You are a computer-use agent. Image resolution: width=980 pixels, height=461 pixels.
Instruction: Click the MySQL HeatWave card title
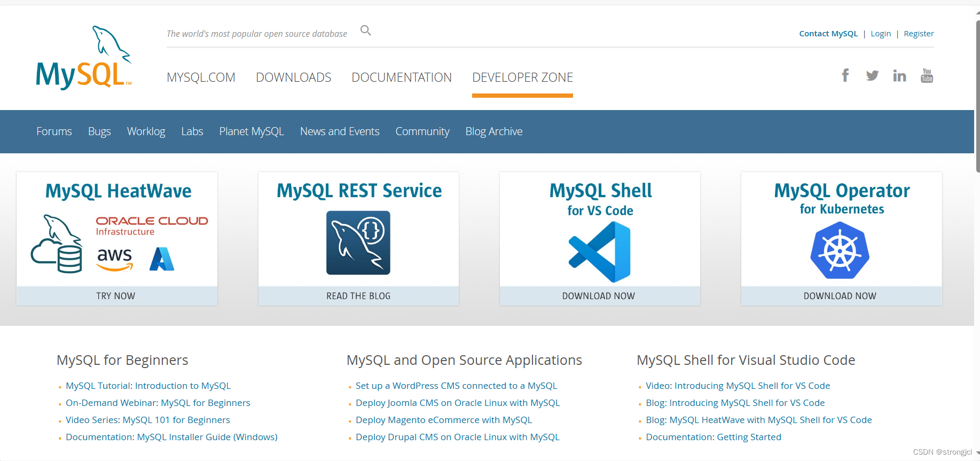119,191
